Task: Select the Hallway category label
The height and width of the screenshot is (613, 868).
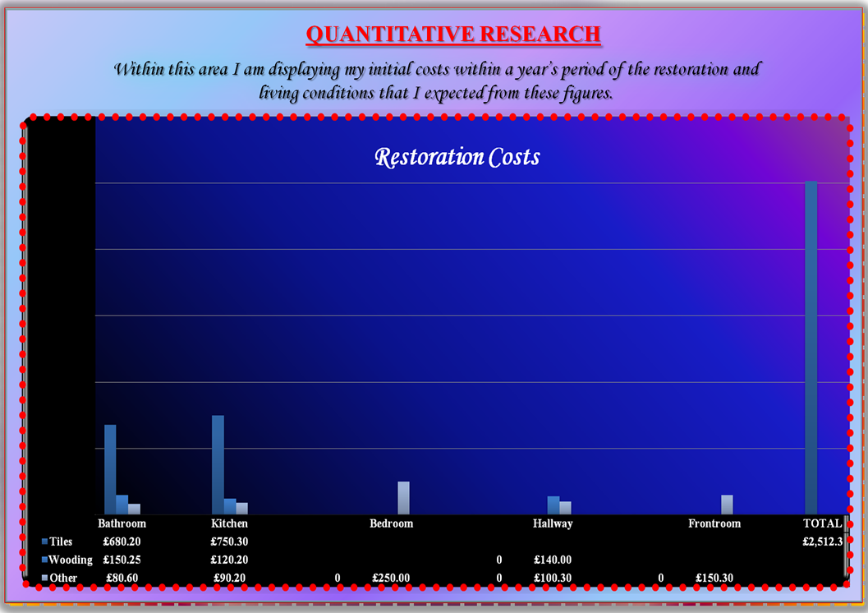Action: (552, 523)
